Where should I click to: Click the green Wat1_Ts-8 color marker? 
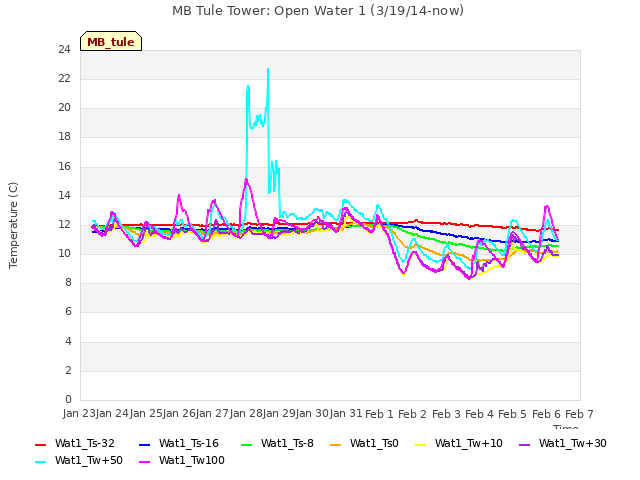click(x=247, y=444)
